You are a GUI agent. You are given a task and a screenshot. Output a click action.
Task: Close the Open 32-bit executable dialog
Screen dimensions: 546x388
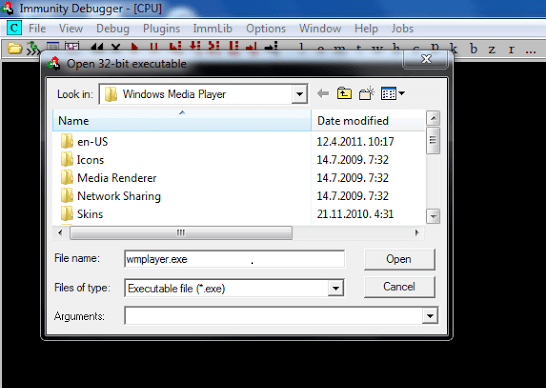click(x=426, y=59)
